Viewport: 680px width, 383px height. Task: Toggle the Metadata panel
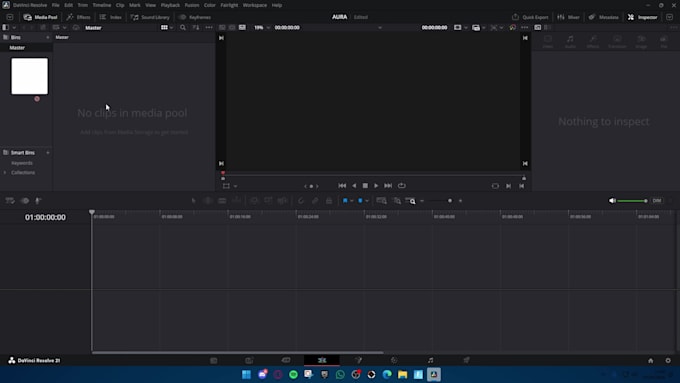[x=604, y=17]
